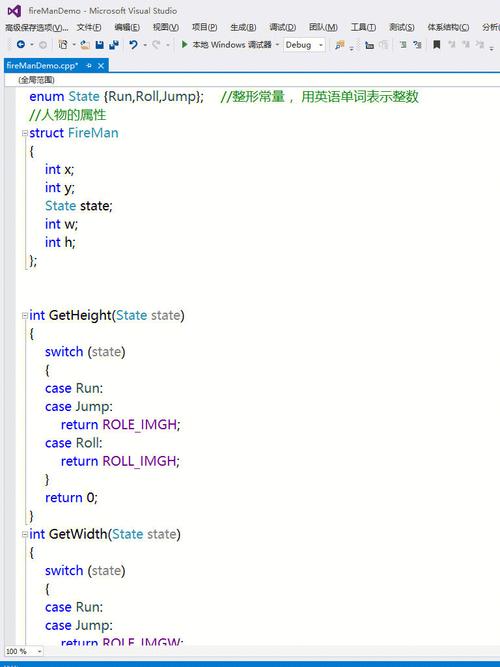Click the FireMan struct name
The height and width of the screenshot is (667, 500).
coord(93,133)
